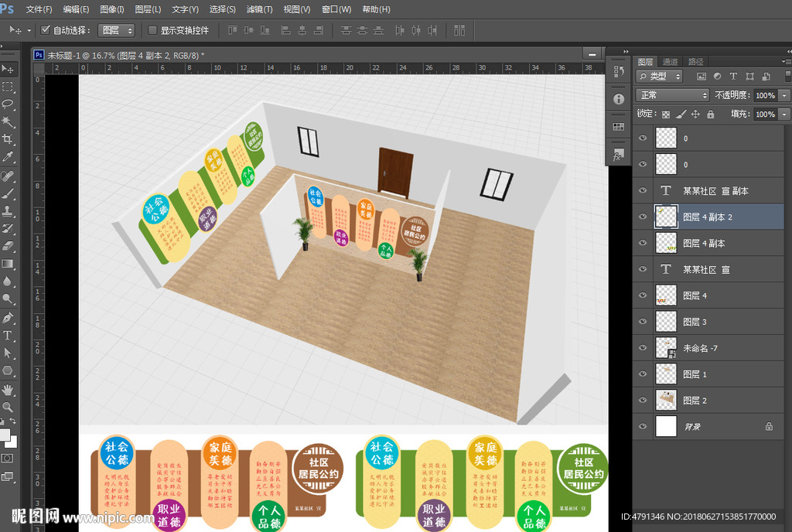Select the Healing Brush tool
This screenshot has height=532, width=792.
[8, 176]
